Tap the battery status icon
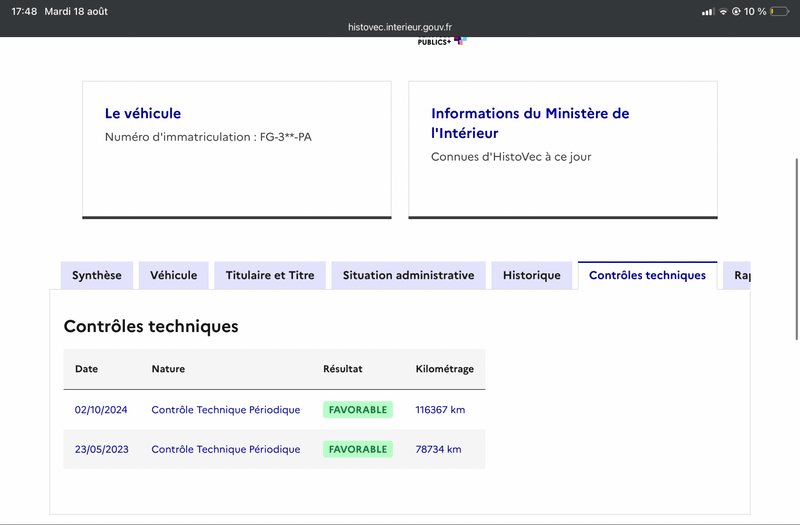This screenshot has height=525, width=800. tap(779, 11)
